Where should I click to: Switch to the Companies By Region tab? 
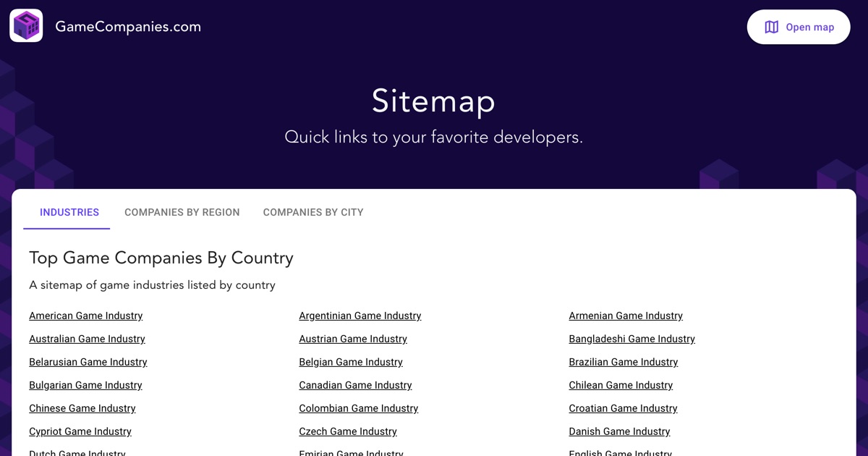[x=182, y=212]
